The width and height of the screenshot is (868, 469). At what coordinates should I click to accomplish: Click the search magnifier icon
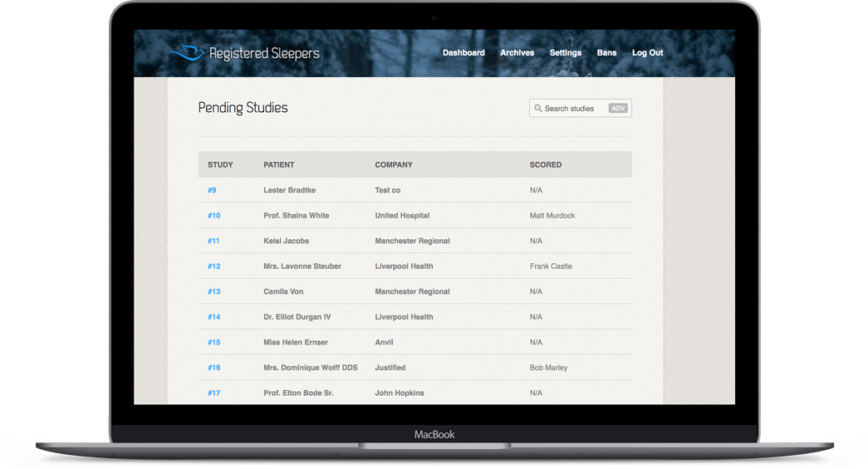click(x=537, y=109)
